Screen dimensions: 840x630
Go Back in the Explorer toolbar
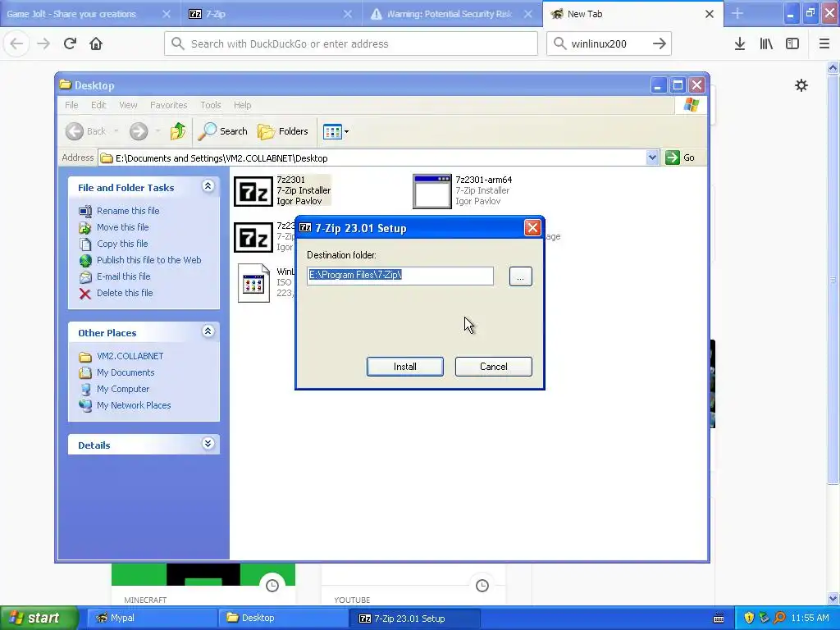click(x=85, y=131)
